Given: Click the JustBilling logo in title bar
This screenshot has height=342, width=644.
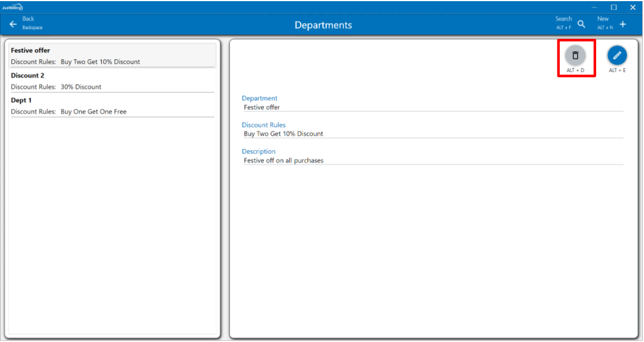Looking at the screenshot, I should click(x=12, y=7).
